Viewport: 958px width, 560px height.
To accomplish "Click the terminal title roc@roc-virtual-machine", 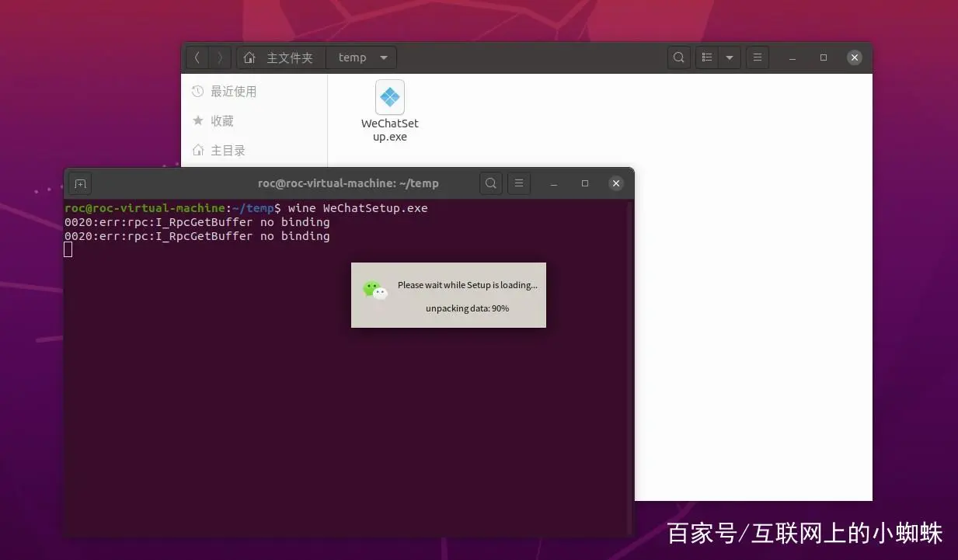I will pyautogui.click(x=348, y=183).
